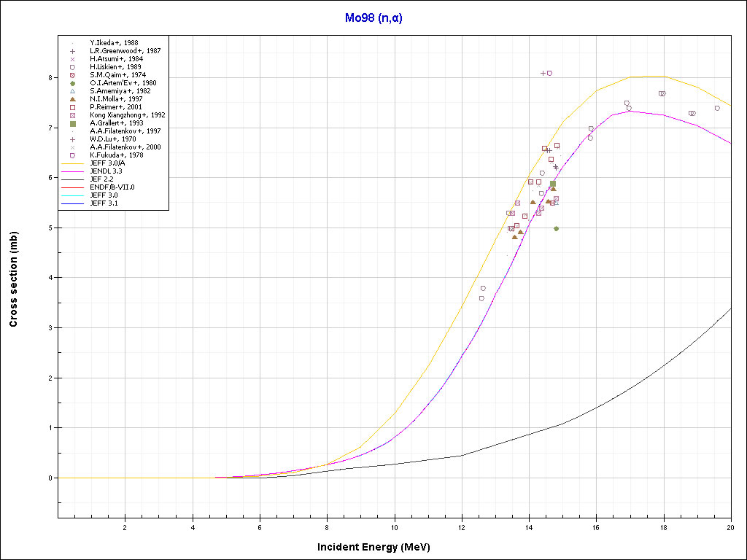Click the Kong Xiangzhong+ 1992 legend marker
The image size is (747, 560).
coord(73,115)
